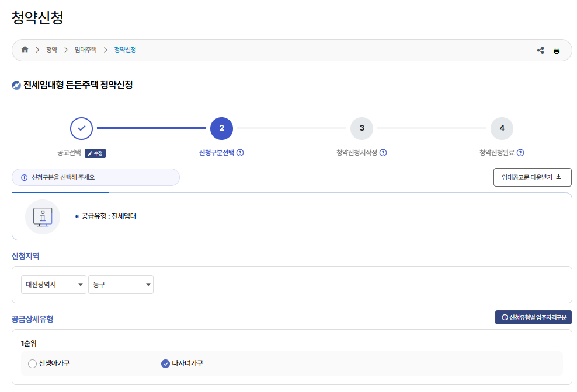
Task: Click 임대주택 in the breadcrumb
Action: click(85, 50)
